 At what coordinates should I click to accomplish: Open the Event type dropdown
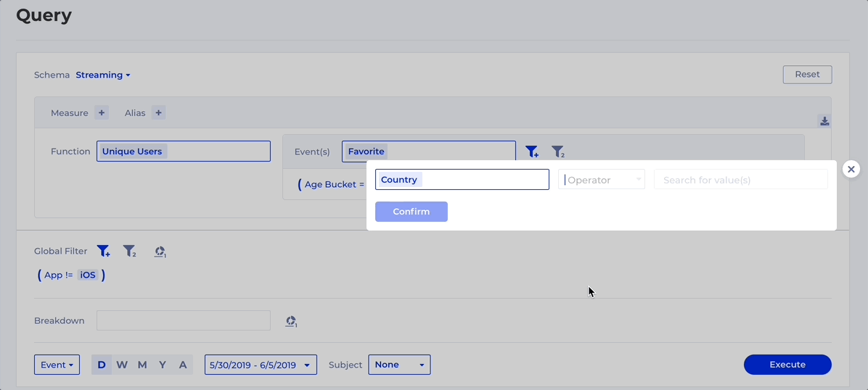[x=57, y=365]
